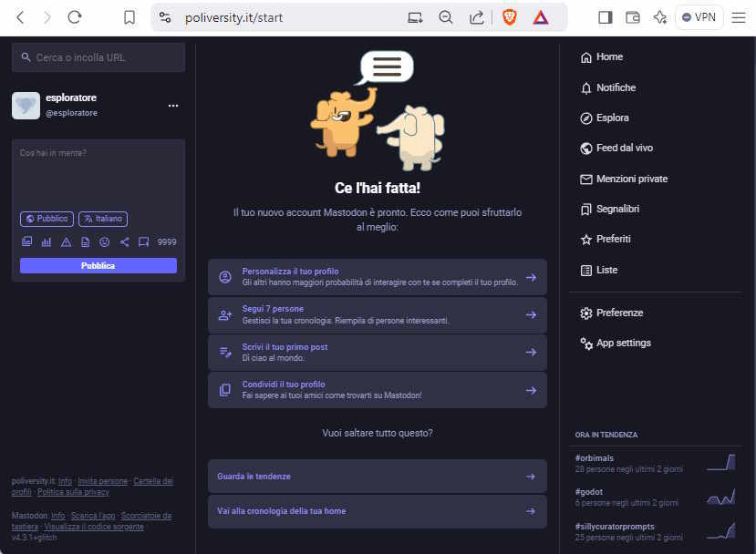Bookmark this page with the bookmark icon
The height and width of the screenshot is (554, 756).
pos(129,18)
